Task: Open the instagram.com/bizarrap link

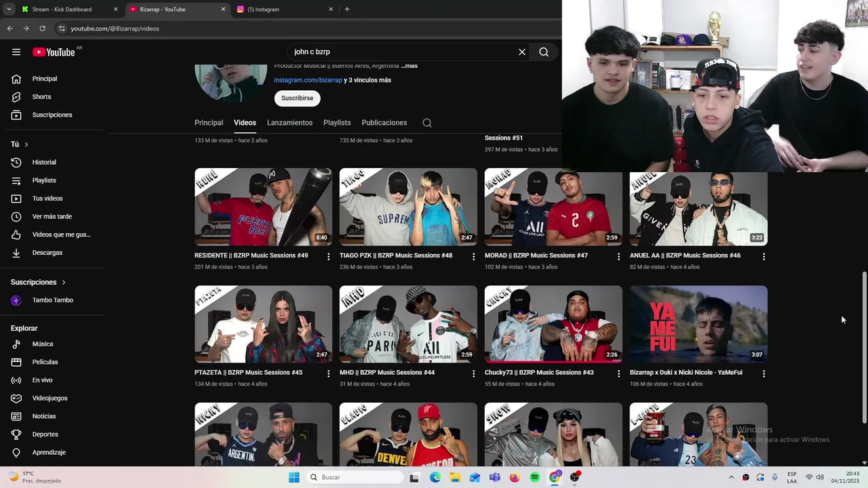Action: (308, 80)
